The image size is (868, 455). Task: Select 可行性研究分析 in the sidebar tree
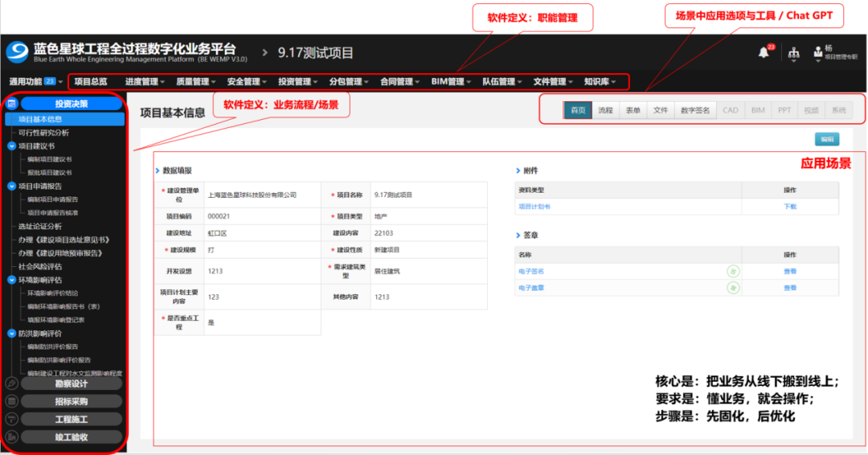[43, 133]
